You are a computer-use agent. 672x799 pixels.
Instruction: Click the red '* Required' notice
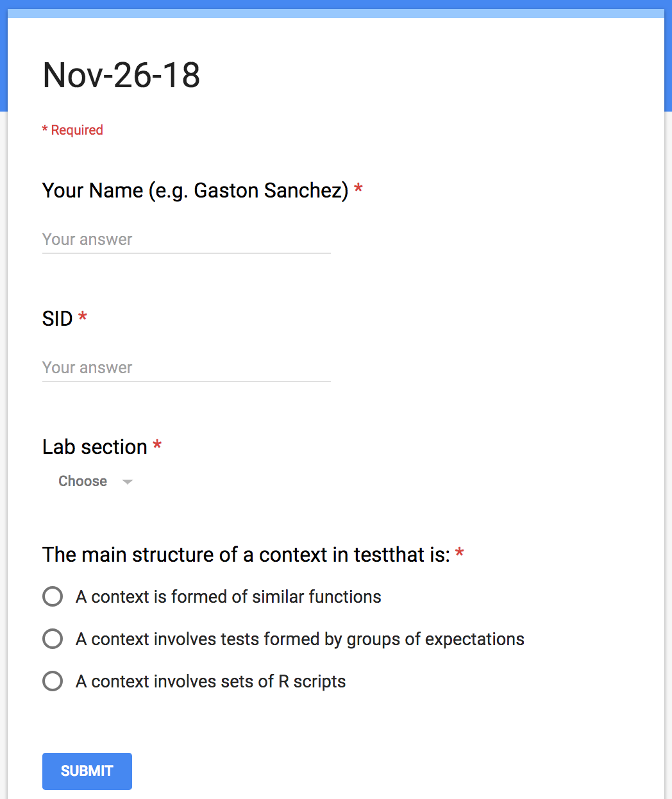click(x=72, y=130)
